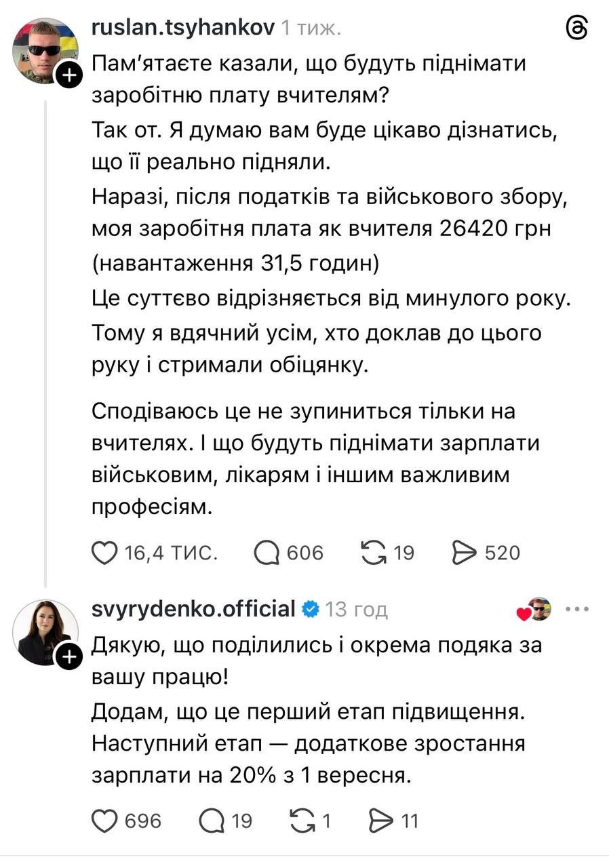Open replies to svyrydenko.official's comment
Screen dimensions: 609x868
(212, 821)
